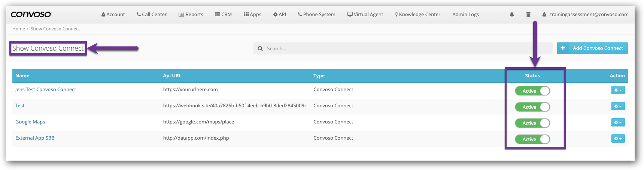Open External App SBB link

pyautogui.click(x=35, y=138)
